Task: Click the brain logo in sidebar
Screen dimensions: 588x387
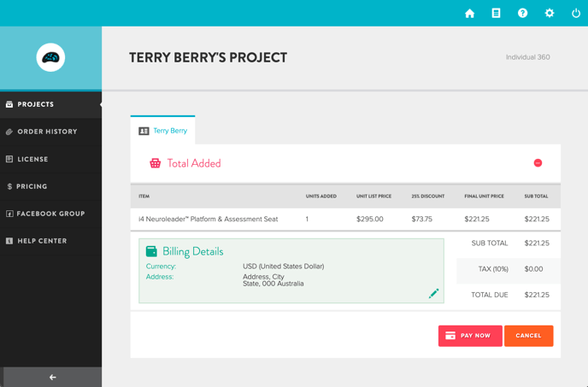Action: click(x=50, y=57)
